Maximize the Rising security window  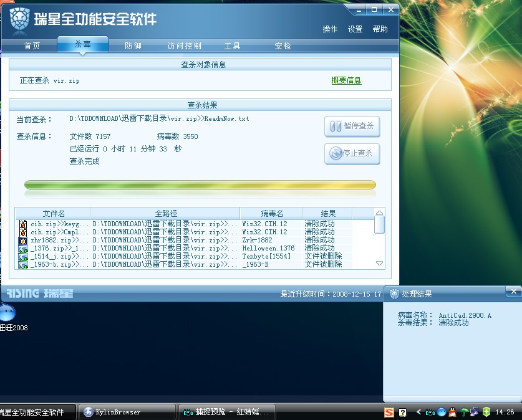pyautogui.click(x=374, y=10)
